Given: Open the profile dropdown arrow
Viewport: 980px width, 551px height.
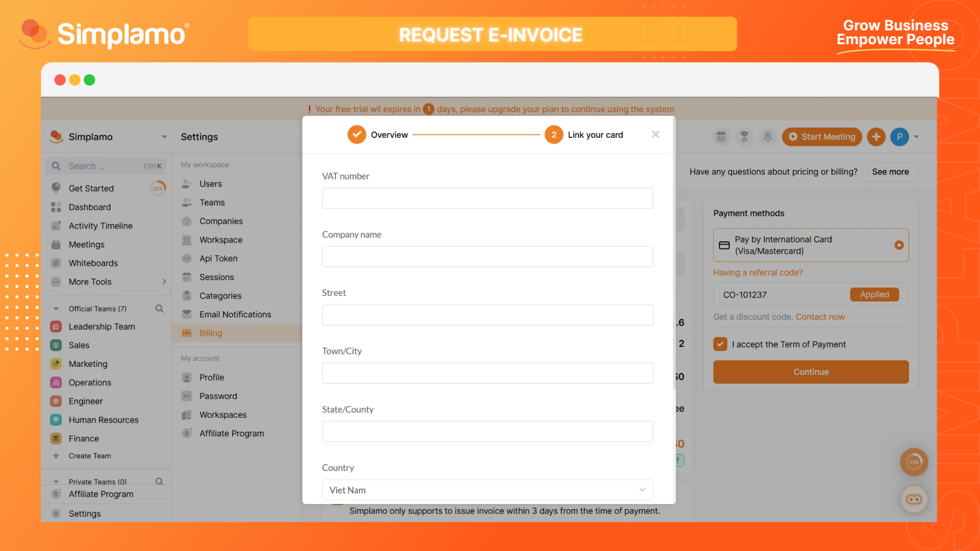Looking at the screenshot, I should pos(916,137).
